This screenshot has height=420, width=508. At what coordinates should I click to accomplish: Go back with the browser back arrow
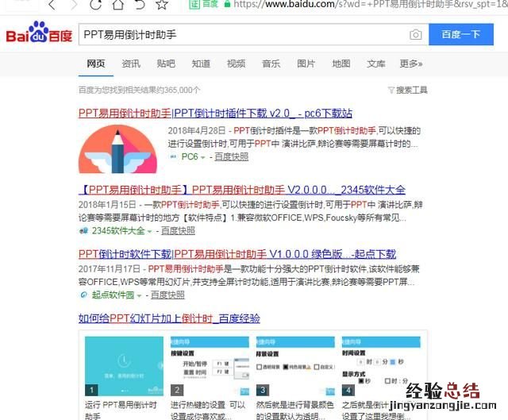[52, 5]
